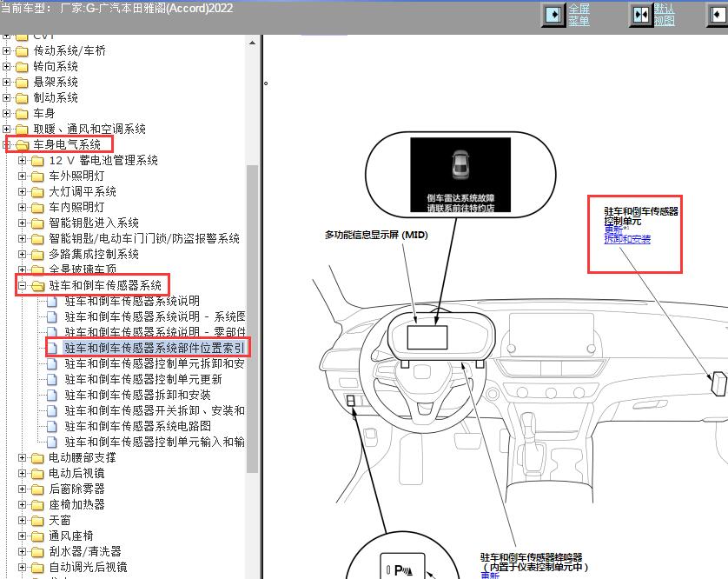This screenshot has height=579, width=728.
Task: Select the 刮水器/清洗器 folder icon
Action: tap(37, 552)
